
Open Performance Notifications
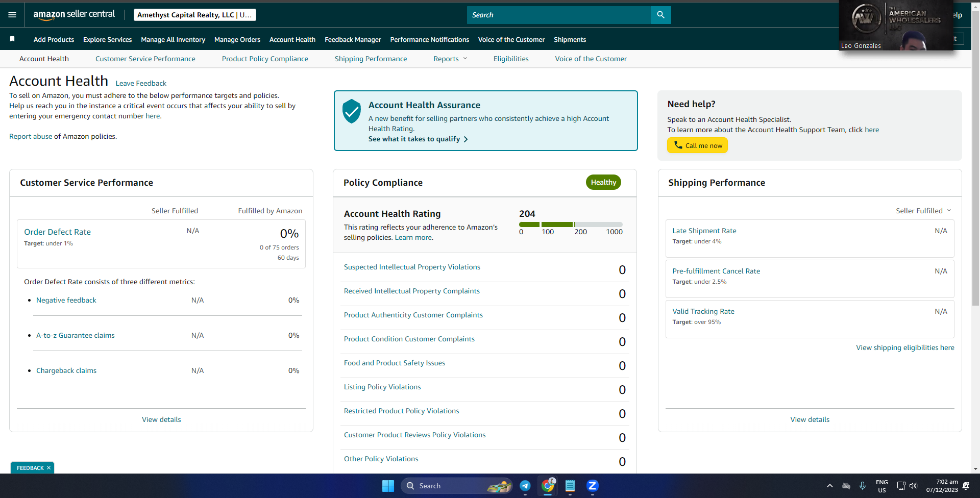[x=430, y=39]
